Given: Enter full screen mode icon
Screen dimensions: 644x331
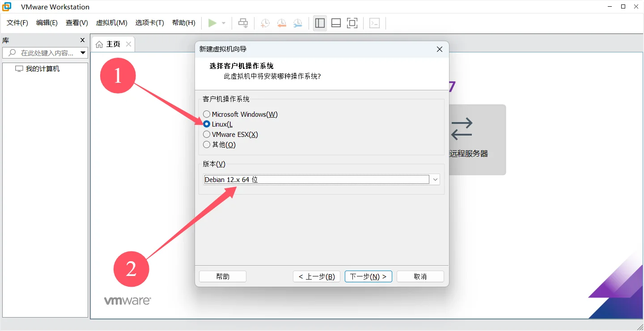Looking at the screenshot, I should pyautogui.click(x=352, y=23).
